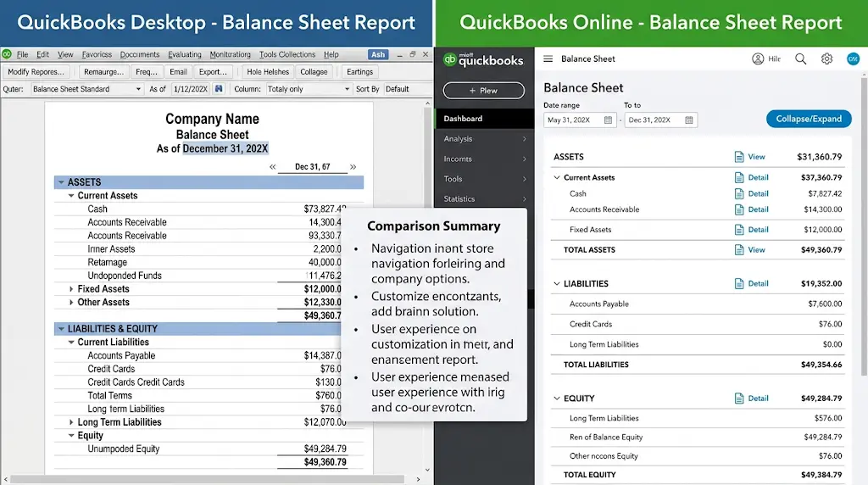This screenshot has height=485, width=868.
Task: Click the QuickBooks green logo icon in Desktop menu bar
Action: coord(7,54)
